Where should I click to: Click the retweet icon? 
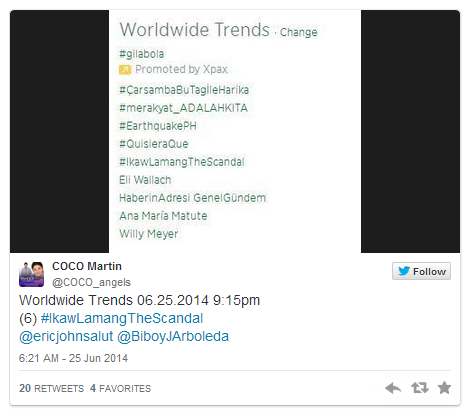point(420,388)
